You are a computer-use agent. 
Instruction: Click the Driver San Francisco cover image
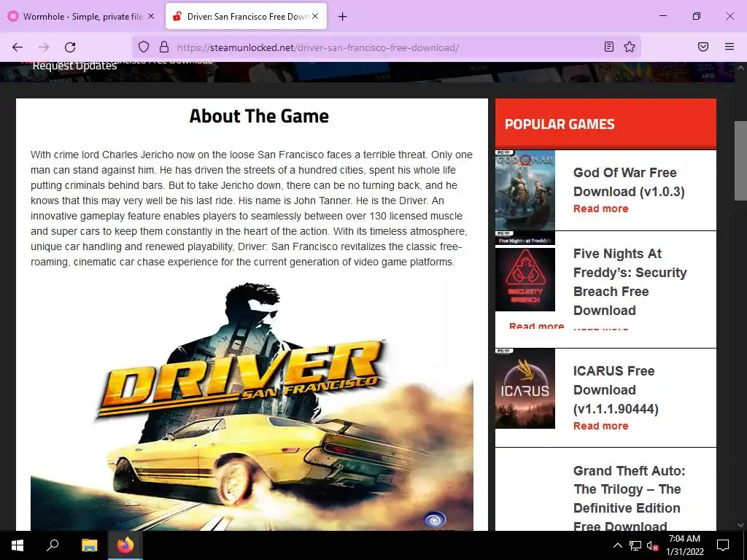[x=252, y=406]
